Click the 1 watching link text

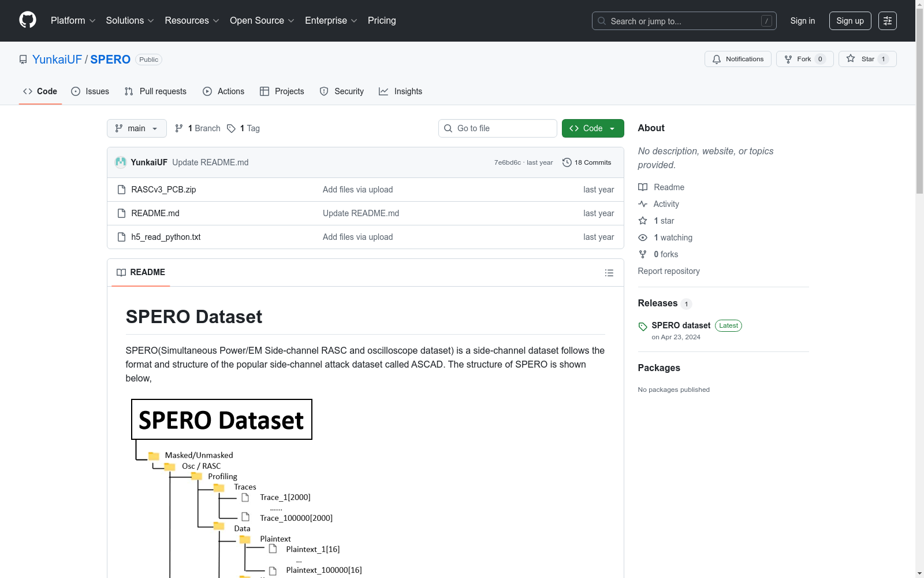click(673, 238)
